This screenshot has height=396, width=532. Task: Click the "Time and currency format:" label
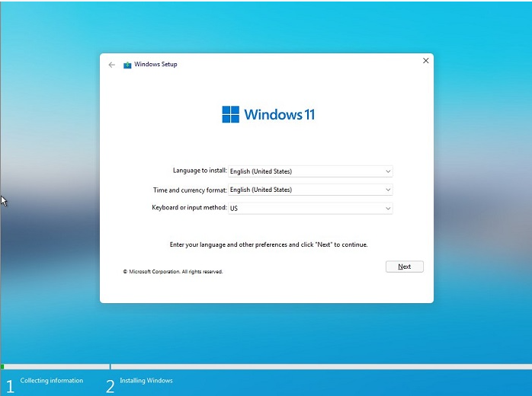[190, 190]
